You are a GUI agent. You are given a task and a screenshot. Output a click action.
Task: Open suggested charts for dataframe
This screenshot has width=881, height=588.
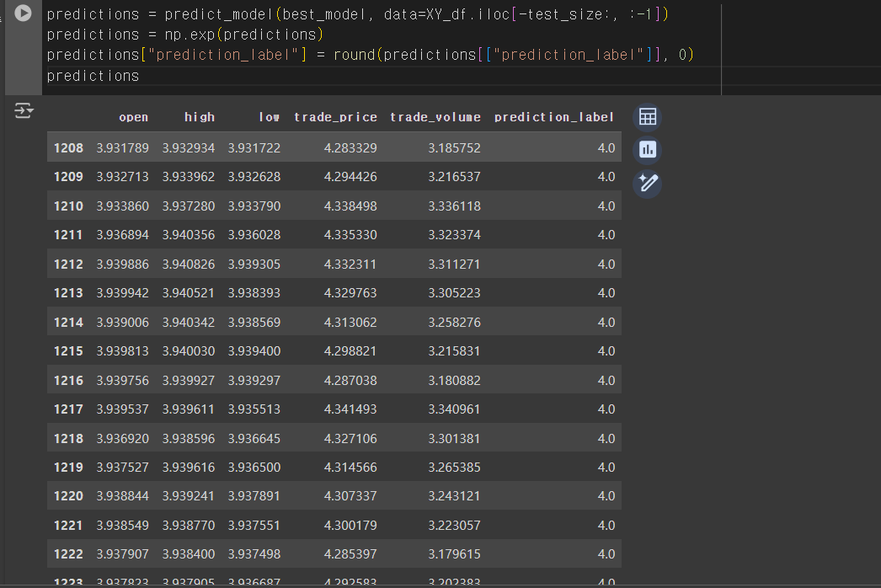coord(647,150)
